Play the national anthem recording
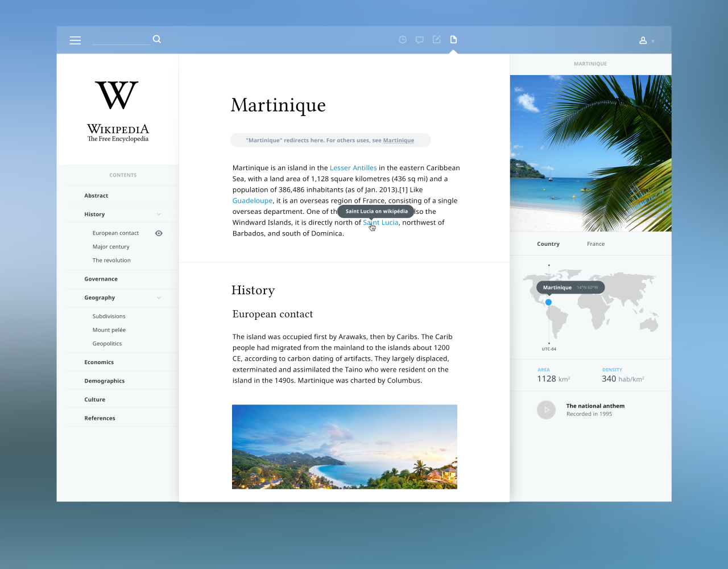The height and width of the screenshot is (569, 728). 546,410
